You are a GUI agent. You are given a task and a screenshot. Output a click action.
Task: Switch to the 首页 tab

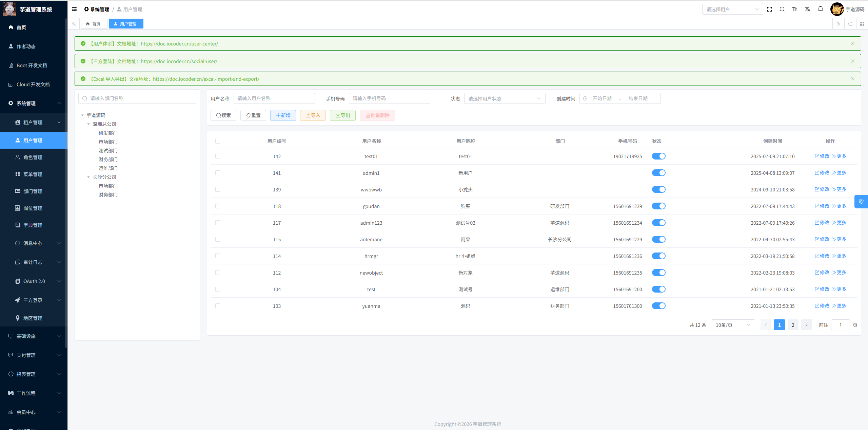(94, 24)
